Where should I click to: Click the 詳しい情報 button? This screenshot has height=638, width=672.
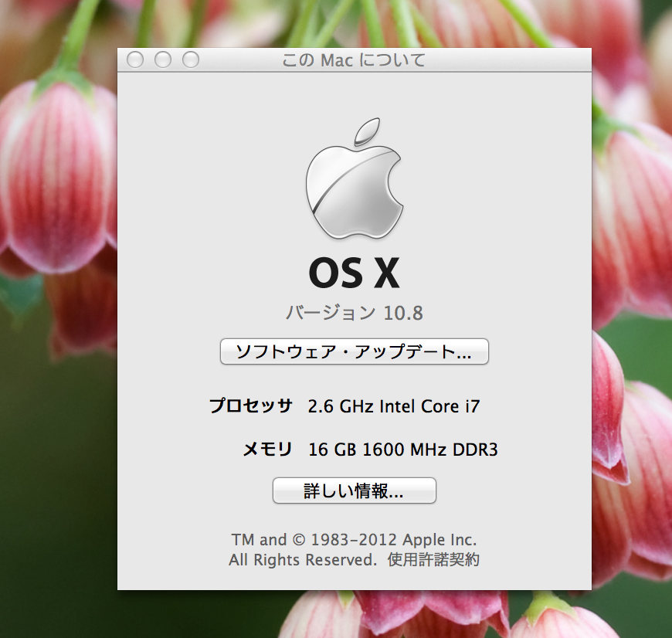pyautogui.click(x=354, y=490)
